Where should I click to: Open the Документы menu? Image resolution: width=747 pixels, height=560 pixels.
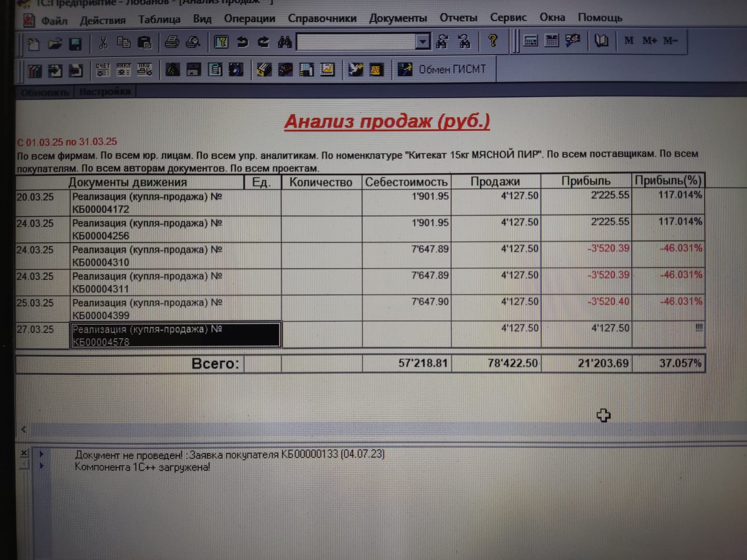(398, 19)
